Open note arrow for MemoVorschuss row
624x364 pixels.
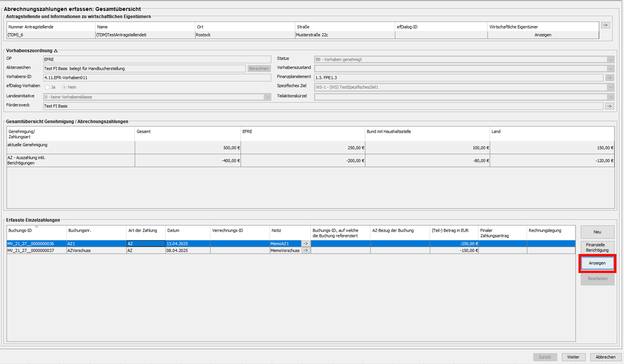tap(306, 251)
